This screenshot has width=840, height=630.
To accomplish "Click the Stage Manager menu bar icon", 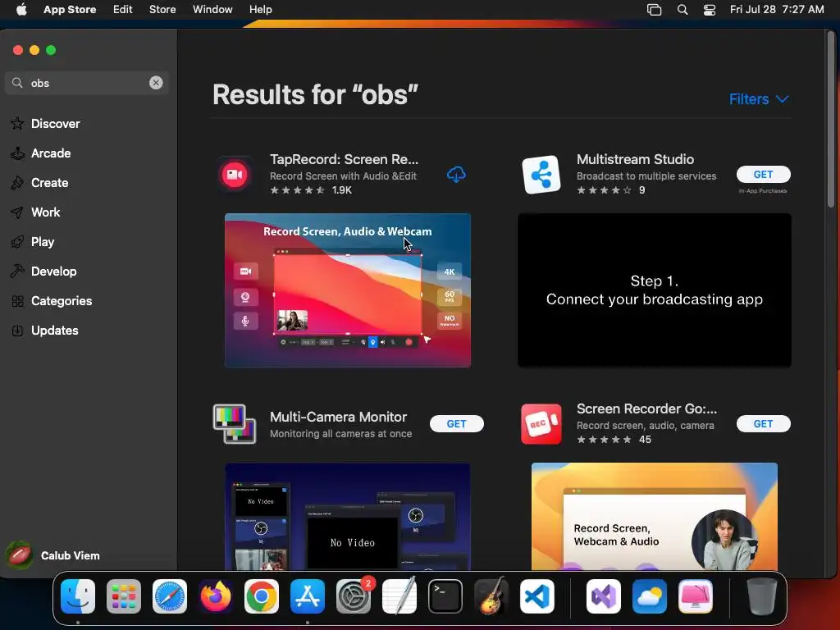I will pos(654,10).
